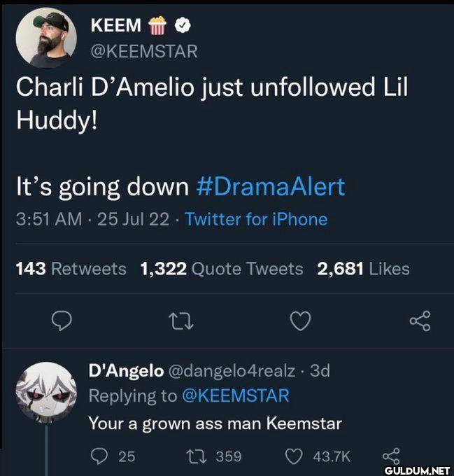
Task: Like the main tweet with heart icon
Action: tap(299, 321)
